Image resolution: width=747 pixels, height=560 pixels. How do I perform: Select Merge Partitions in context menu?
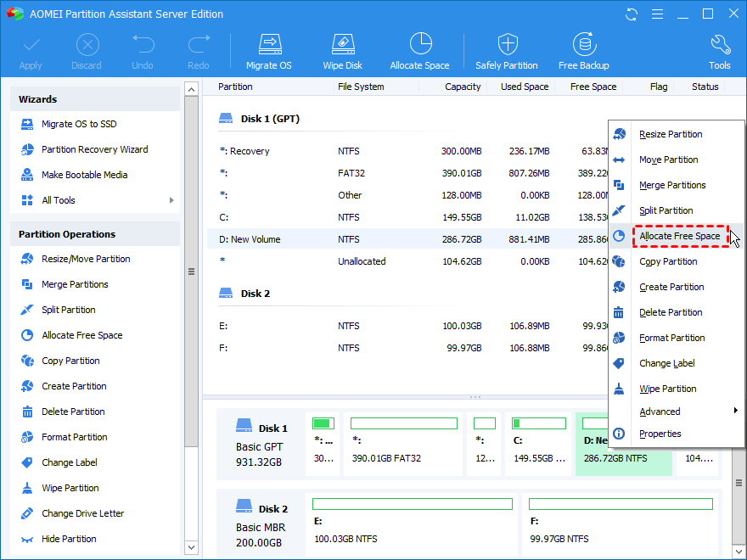671,185
